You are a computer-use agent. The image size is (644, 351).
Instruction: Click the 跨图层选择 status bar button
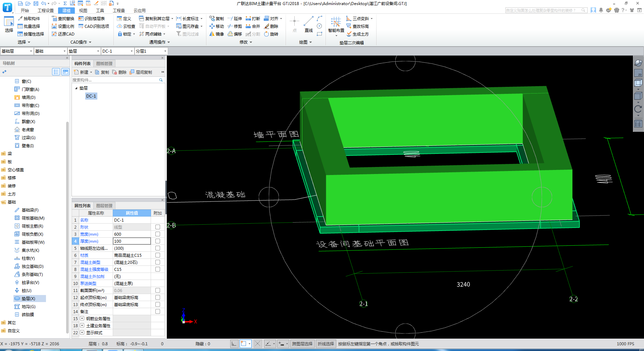click(302, 344)
